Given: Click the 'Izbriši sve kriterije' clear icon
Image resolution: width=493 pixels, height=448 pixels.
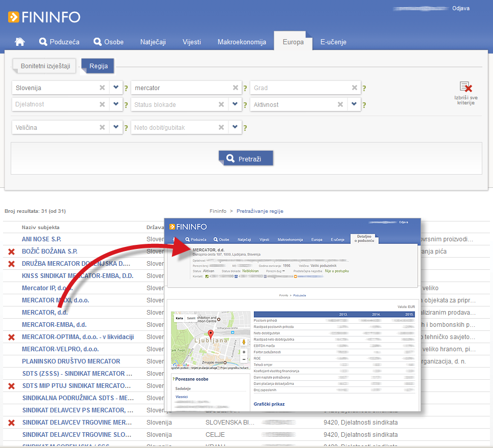Looking at the screenshot, I should [x=465, y=88].
